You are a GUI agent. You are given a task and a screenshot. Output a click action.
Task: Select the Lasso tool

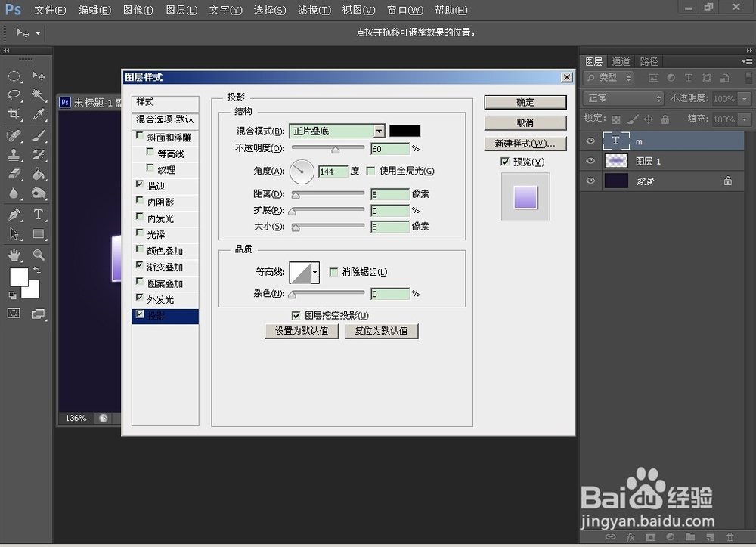pyautogui.click(x=14, y=94)
